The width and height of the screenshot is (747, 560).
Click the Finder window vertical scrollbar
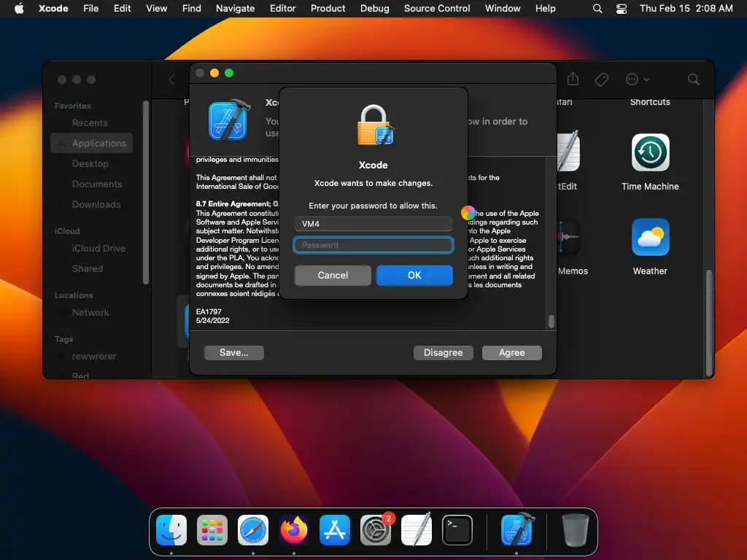click(x=709, y=323)
